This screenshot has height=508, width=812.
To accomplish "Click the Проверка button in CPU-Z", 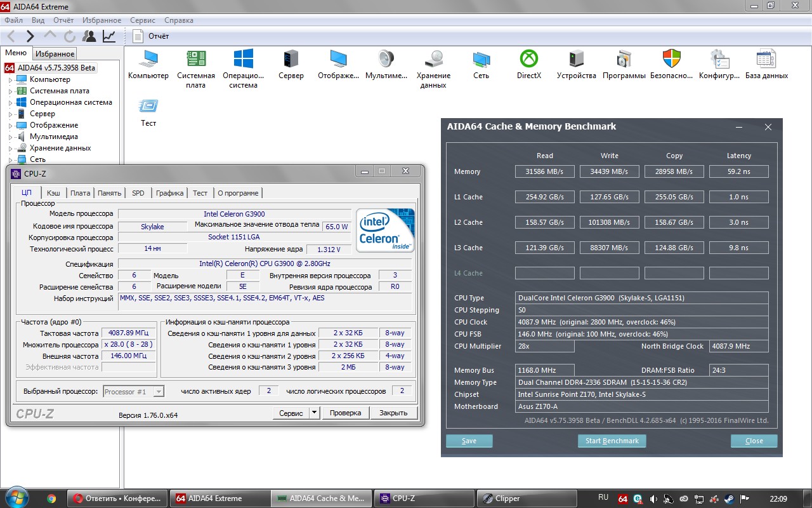I will [346, 413].
